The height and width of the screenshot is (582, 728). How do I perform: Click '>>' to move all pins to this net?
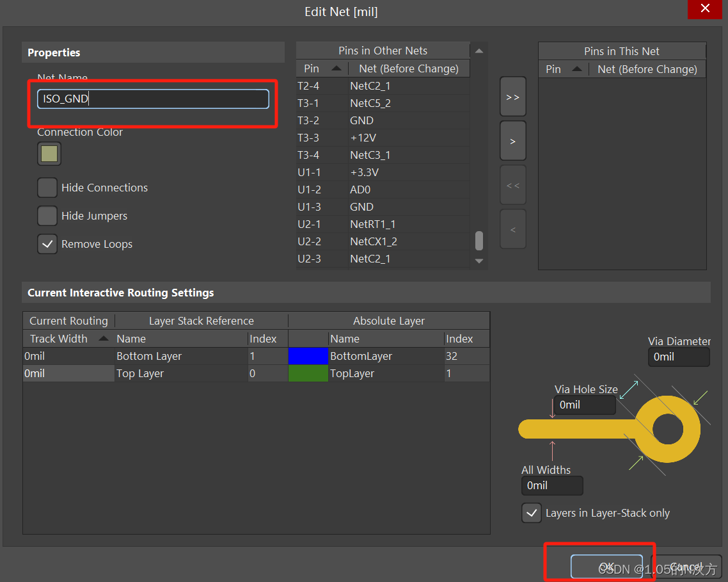[x=512, y=97]
